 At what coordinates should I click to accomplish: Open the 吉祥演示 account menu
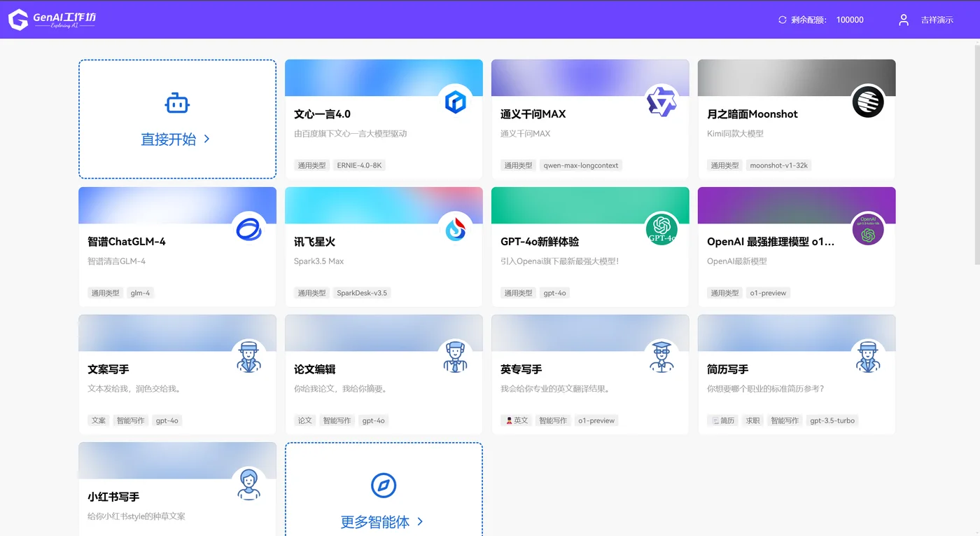click(x=937, y=20)
